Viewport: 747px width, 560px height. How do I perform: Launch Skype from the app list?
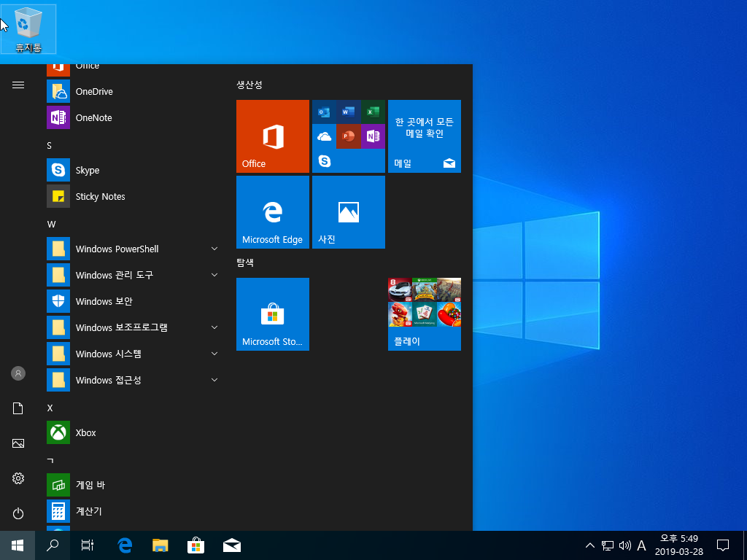click(133, 170)
